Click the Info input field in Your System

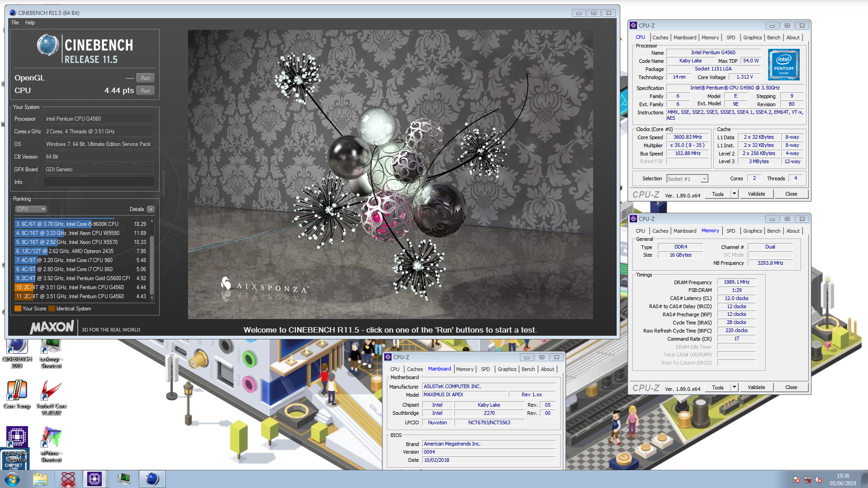[99, 182]
